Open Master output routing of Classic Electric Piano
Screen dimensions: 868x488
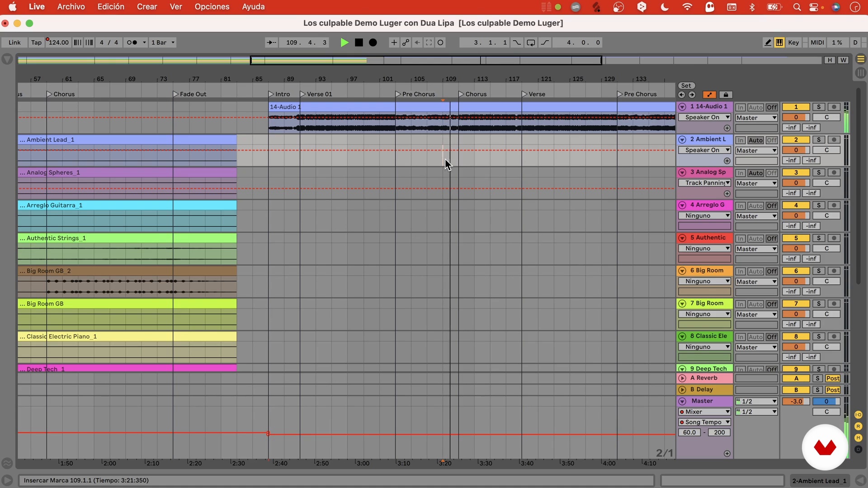[756, 347]
